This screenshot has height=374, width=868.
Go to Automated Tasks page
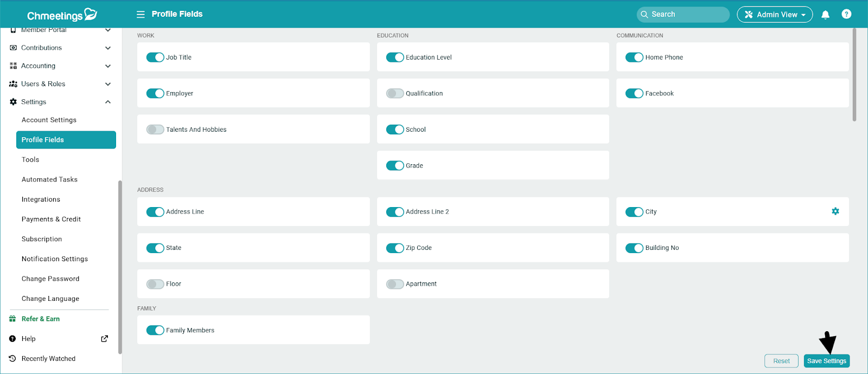click(x=49, y=179)
